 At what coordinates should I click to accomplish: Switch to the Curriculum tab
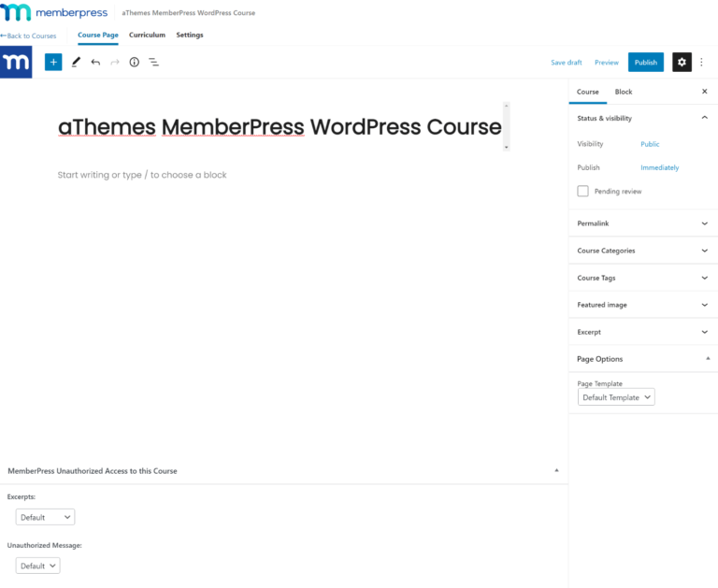[147, 35]
